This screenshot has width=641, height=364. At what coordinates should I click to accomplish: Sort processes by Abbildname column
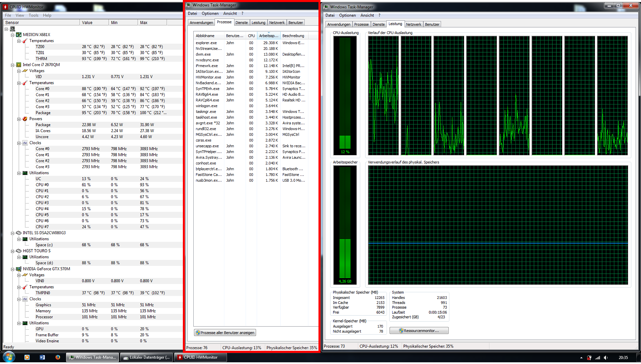coord(209,36)
